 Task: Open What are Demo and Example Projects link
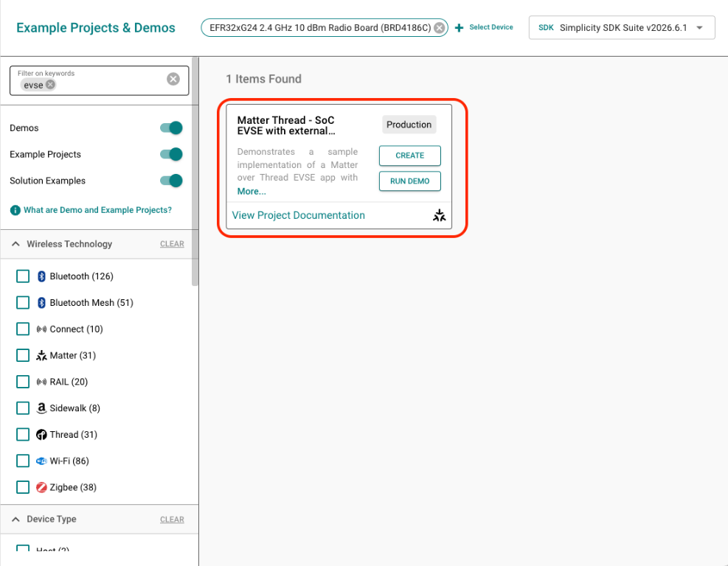coord(97,210)
